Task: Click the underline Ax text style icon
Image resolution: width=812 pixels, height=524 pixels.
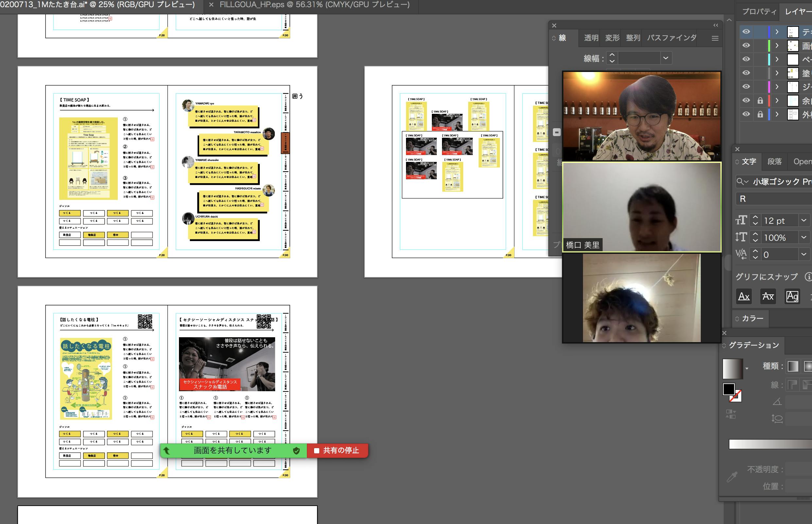Action: 744,296
